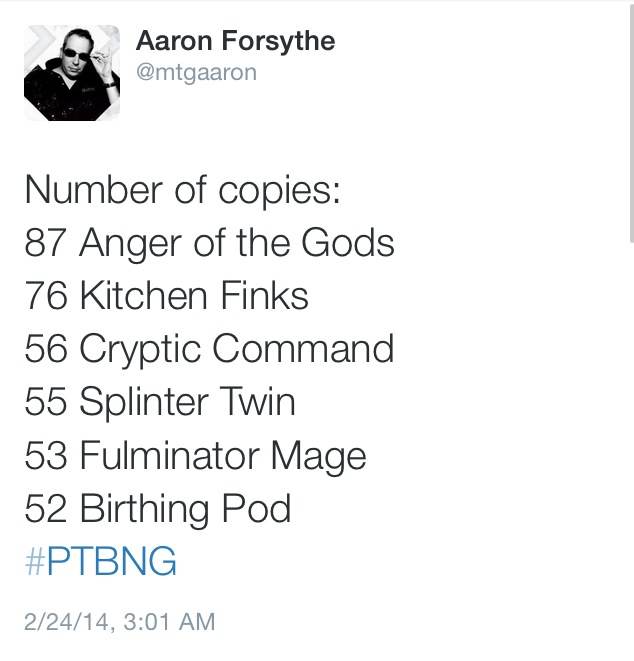This screenshot has height=661, width=634.
Task: Click the number 76 in the tweet
Action: 45,296
